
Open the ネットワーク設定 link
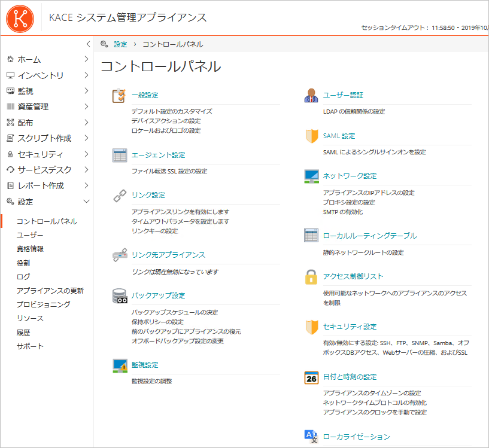click(350, 176)
